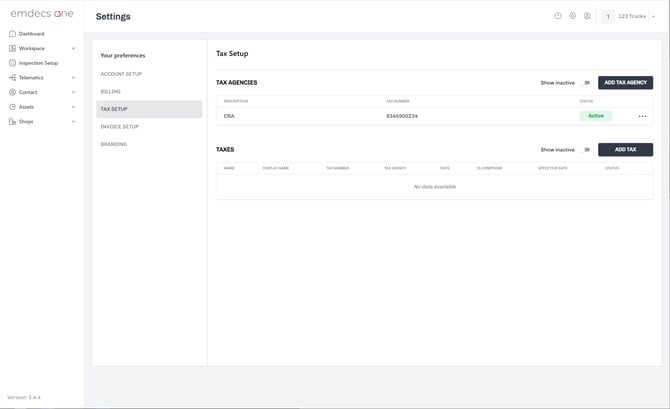
Task: Open the Account Setup preferences tab
Action: click(149, 74)
